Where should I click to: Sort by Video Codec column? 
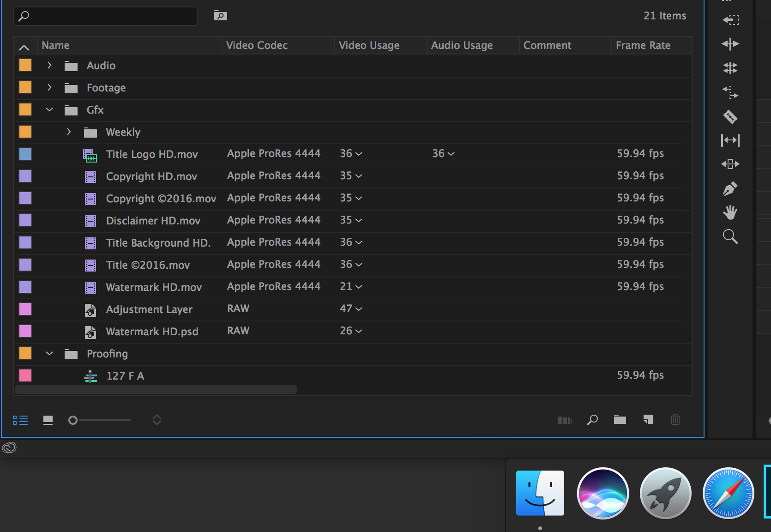[x=278, y=45]
